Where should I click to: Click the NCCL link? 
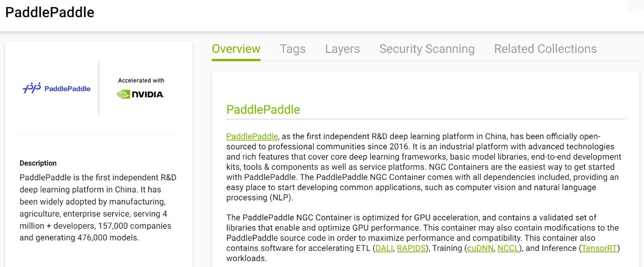[x=508, y=248]
